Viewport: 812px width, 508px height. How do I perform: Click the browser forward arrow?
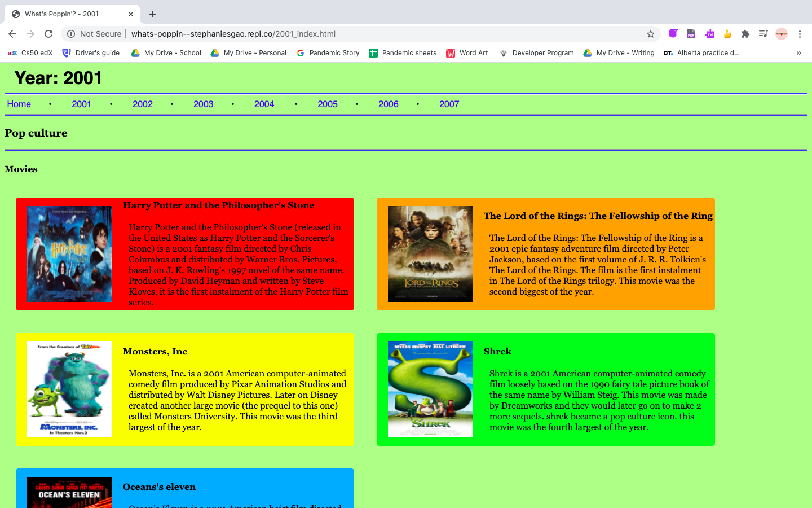pyautogui.click(x=30, y=34)
